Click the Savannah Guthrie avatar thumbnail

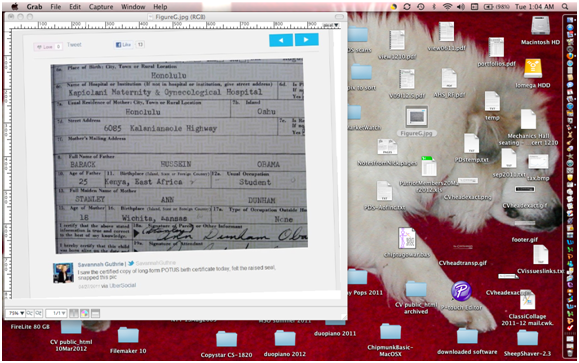[63, 273]
